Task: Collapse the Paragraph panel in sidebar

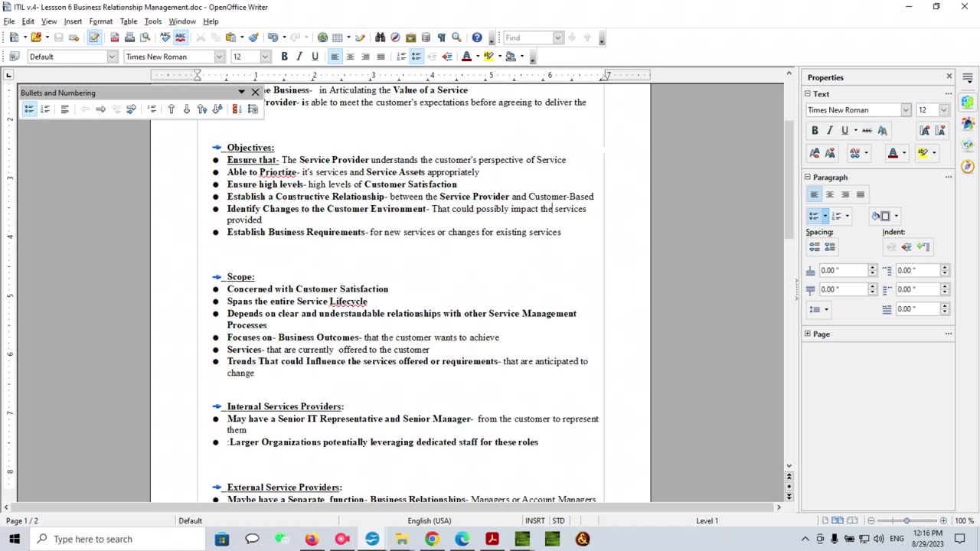Action: [807, 177]
